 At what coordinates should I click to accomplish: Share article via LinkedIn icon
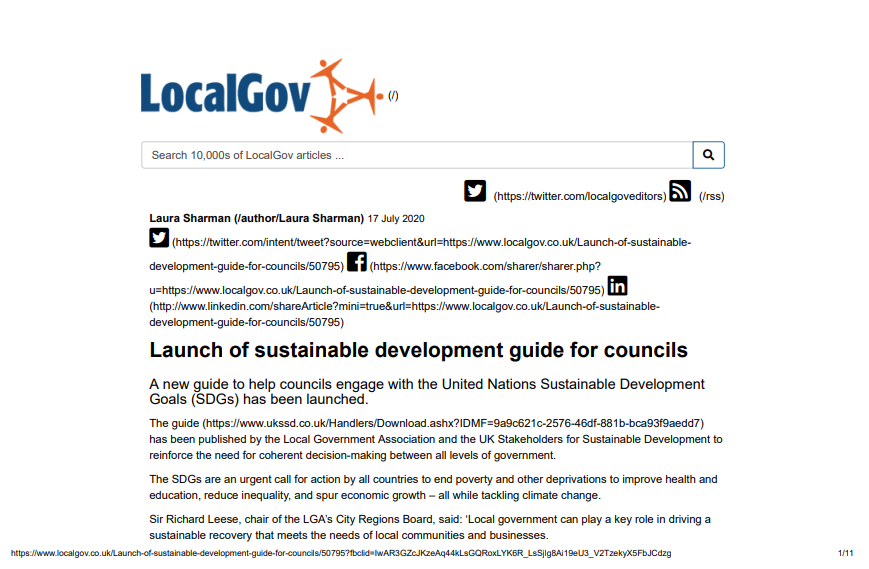[x=617, y=286]
